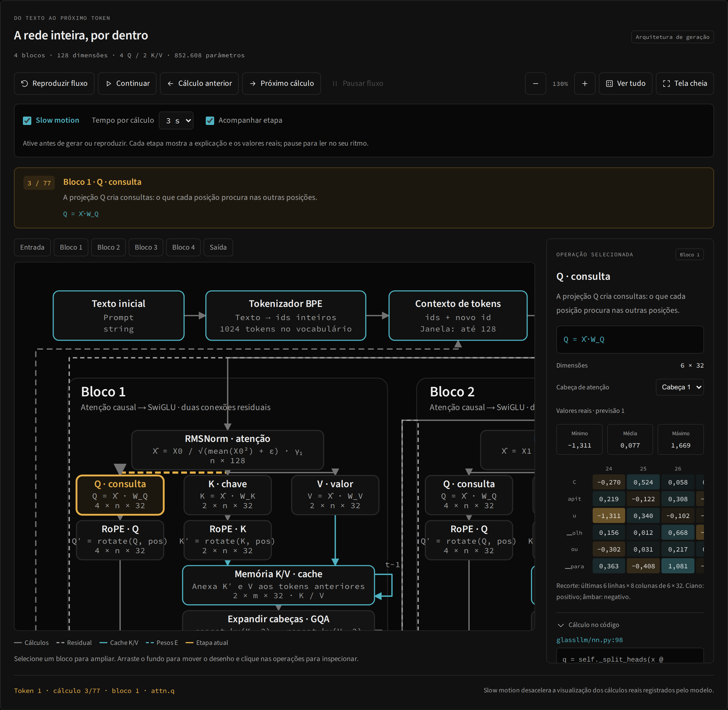The height and width of the screenshot is (710, 728).
Task: Open the Cabeça 1 attention head dropdown
Action: (680, 387)
